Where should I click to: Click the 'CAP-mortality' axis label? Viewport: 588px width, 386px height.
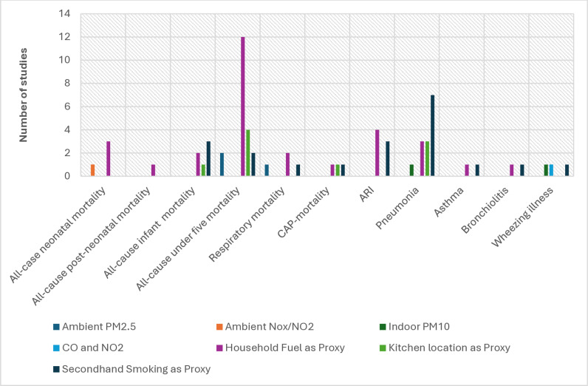coord(304,212)
